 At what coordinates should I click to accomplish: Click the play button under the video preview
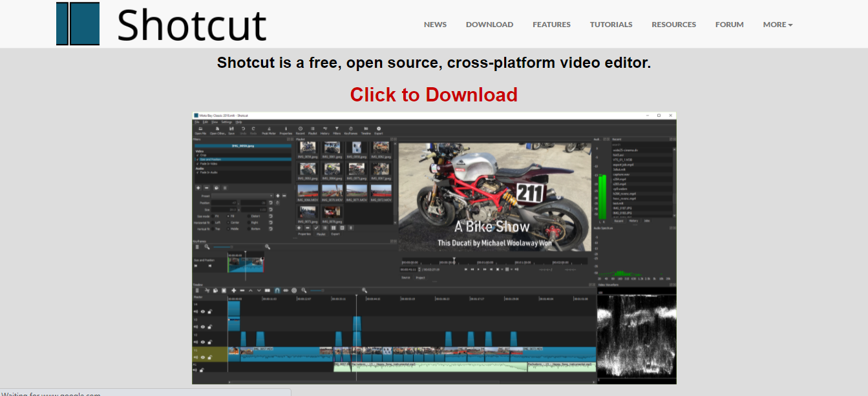tap(478, 269)
